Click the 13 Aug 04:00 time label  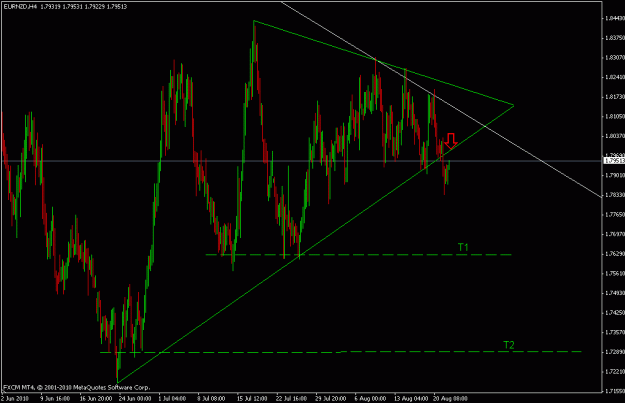point(411,398)
